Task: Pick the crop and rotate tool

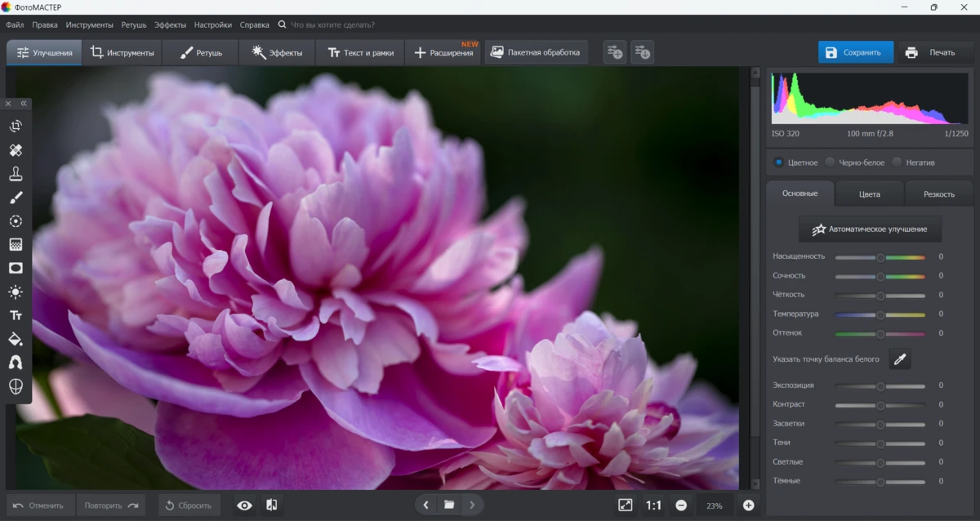Action: click(x=16, y=127)
